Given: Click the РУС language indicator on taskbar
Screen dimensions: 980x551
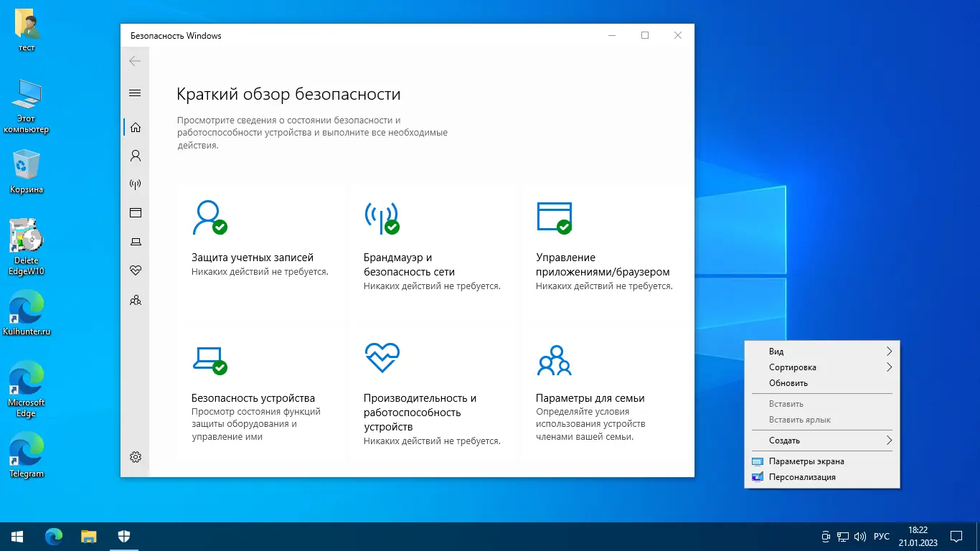Looking at the screenshot, I should [881, 536].
